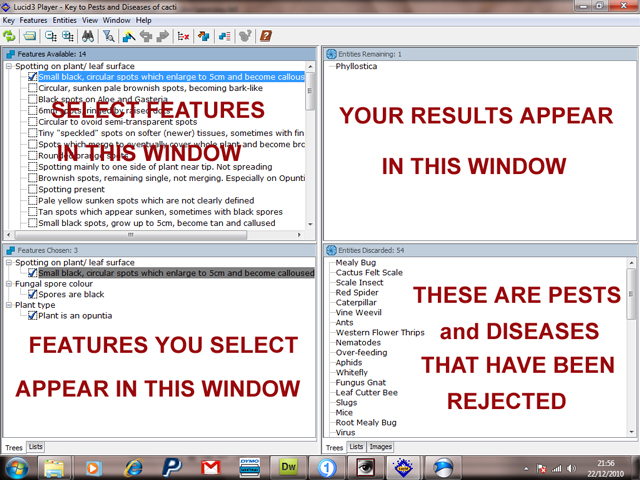Click the filter funnel toolbar icon
Image resolution: width=640 pixels, height=480 pixels.
pos(108,36)
